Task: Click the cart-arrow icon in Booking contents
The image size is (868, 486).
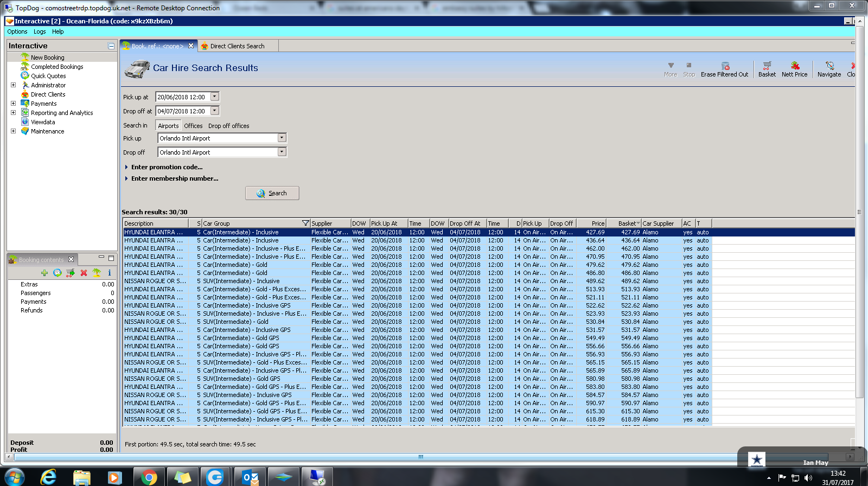Action: pyautogui.click(x=71, y=273)
